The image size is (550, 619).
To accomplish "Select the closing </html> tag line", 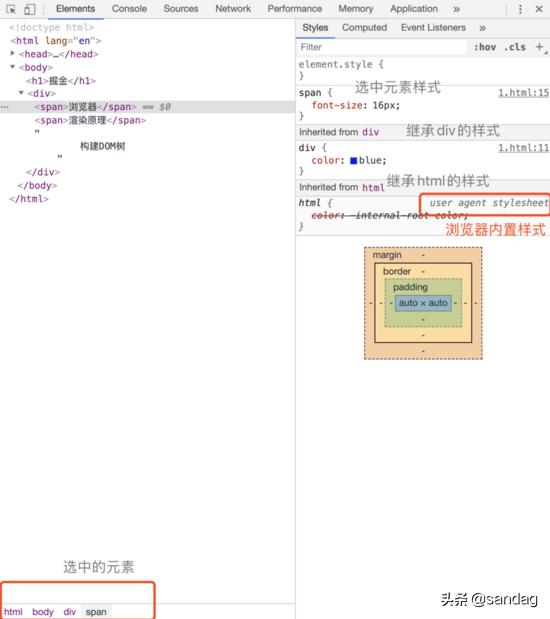I will pos(29,199).
